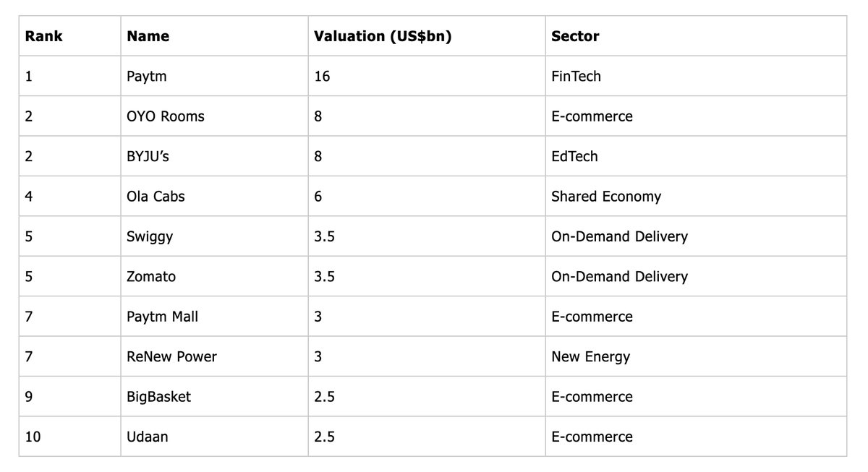Select the valuation value 6
Viewport: 868px width, 472px height.
pyautogui.click(x=318, y=197)
